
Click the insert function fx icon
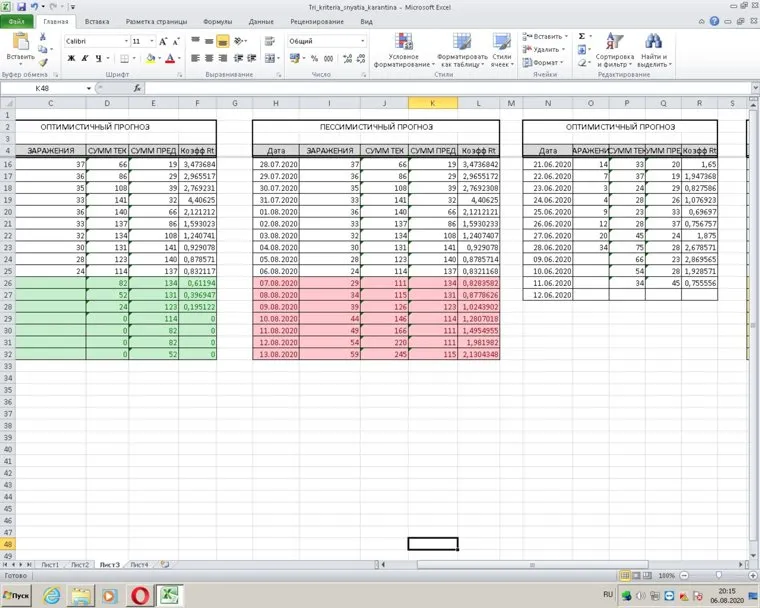[x=137, y=88]
